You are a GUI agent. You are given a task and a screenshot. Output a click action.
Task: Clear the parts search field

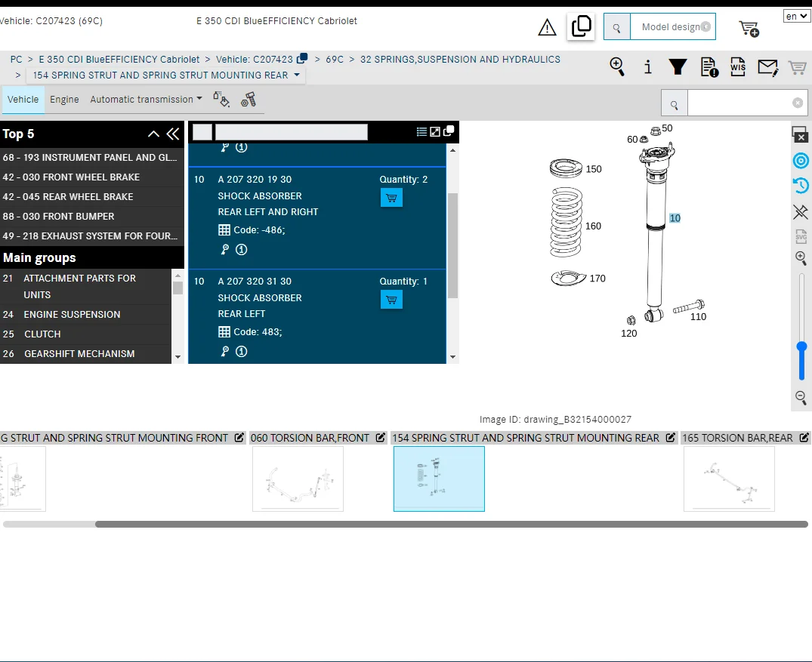(x=798, y=103)
